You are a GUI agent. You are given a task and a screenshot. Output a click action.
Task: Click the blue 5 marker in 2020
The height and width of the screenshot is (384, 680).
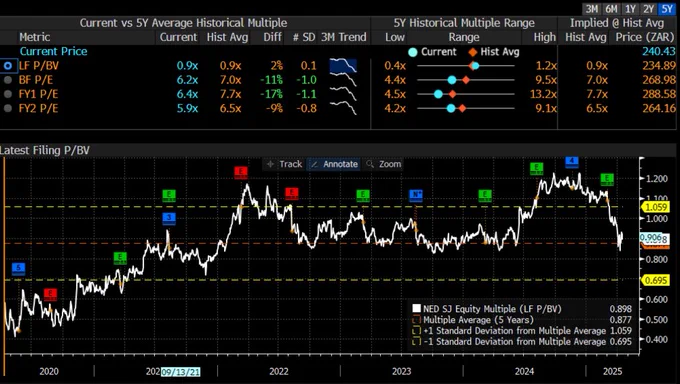18,269
